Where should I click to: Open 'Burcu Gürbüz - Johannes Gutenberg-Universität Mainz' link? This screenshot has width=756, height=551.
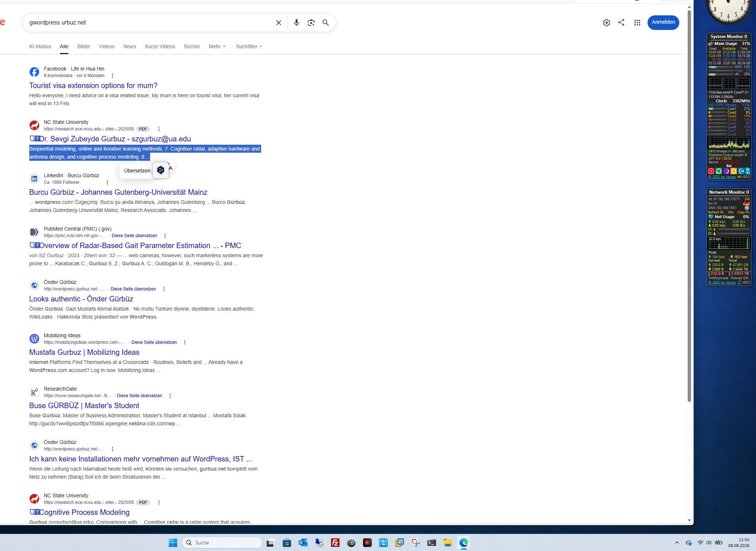click(118, 192)
